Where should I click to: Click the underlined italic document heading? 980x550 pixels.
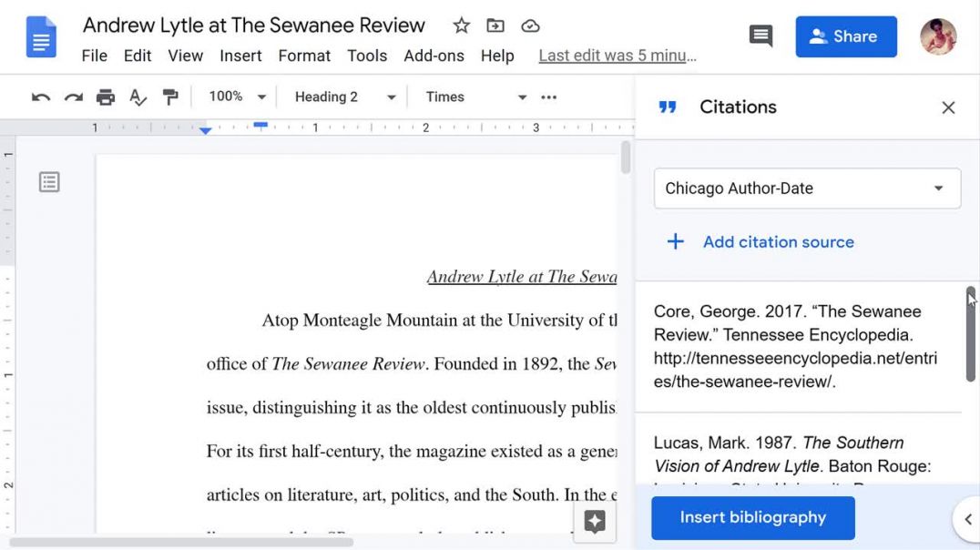(522, 276)
